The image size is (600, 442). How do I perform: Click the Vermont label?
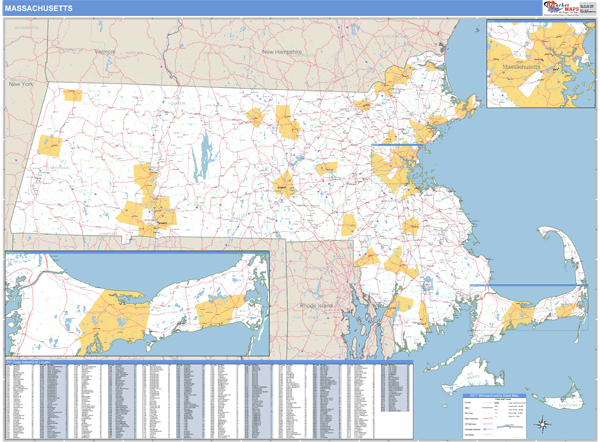point(104,51)
